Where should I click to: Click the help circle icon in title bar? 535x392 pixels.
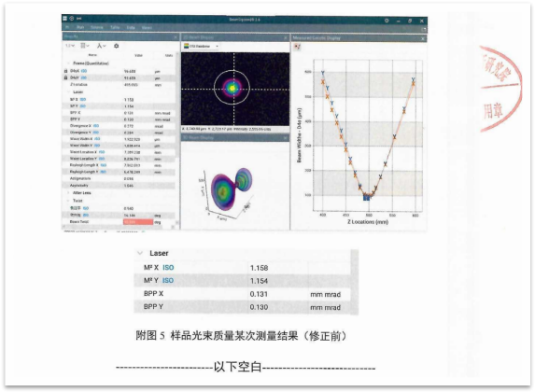pyautogui.click(x=387, y=21)
